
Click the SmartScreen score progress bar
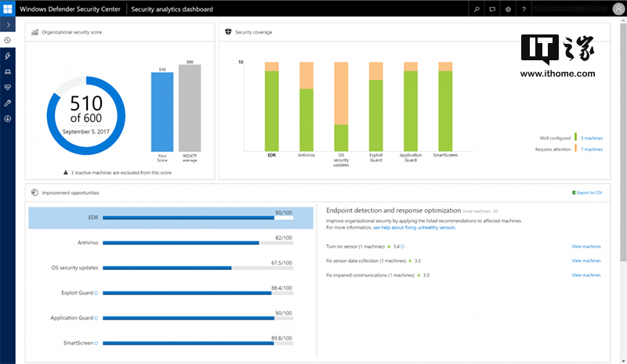coord(198,343)
